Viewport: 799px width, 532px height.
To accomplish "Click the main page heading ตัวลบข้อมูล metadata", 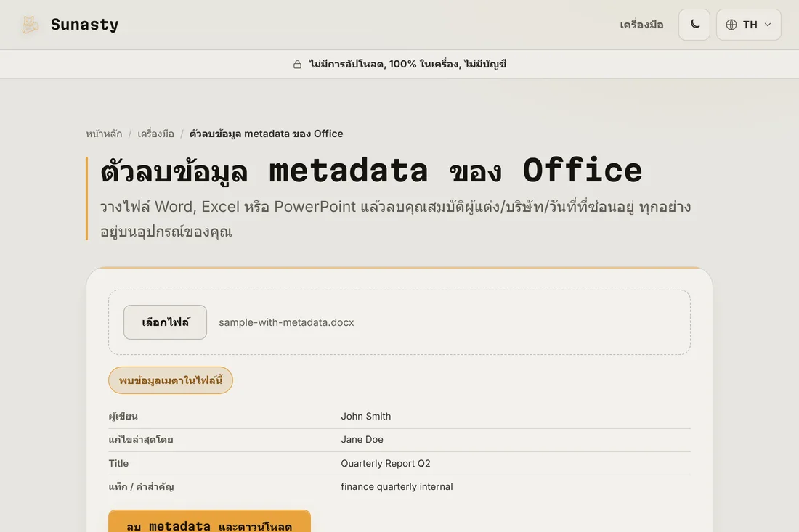I will tap(371, 171).
